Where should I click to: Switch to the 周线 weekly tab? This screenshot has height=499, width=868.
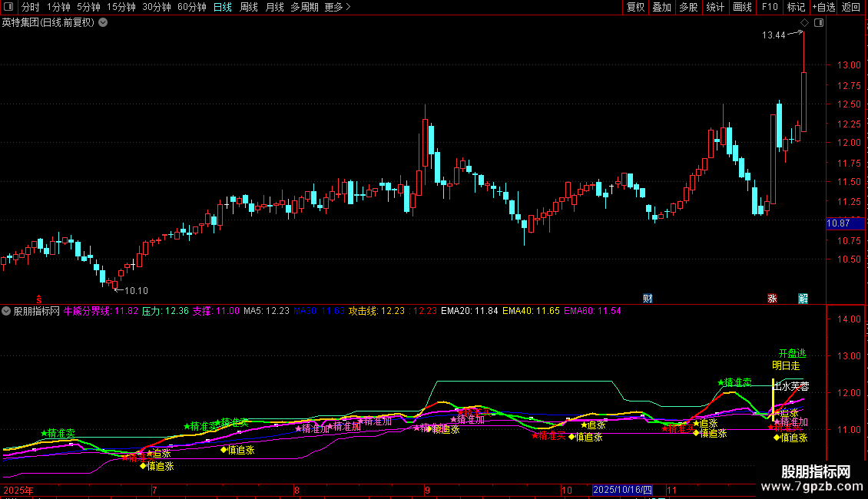click(x=249, y=7)
